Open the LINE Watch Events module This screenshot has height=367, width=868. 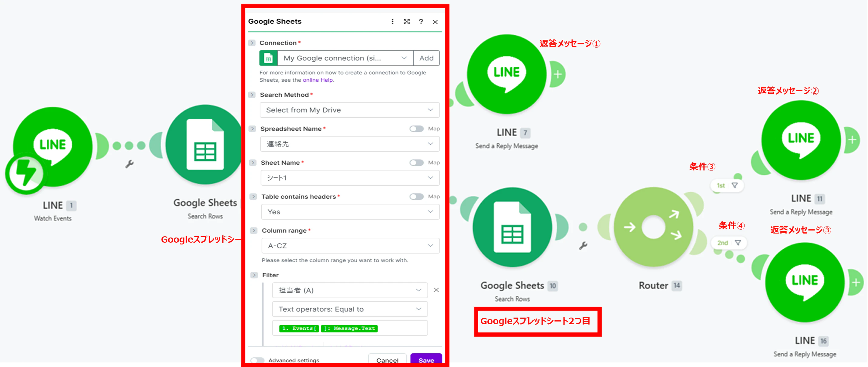point(52,146)
